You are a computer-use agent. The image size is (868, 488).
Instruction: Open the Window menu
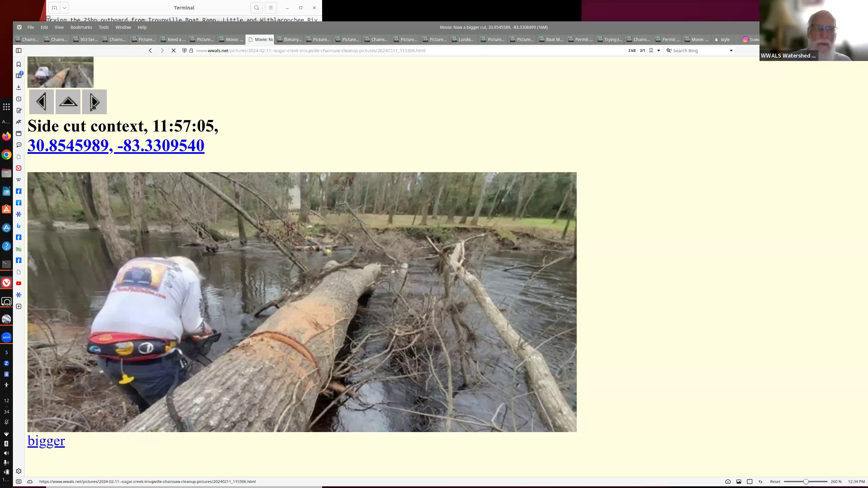(123, 27)
